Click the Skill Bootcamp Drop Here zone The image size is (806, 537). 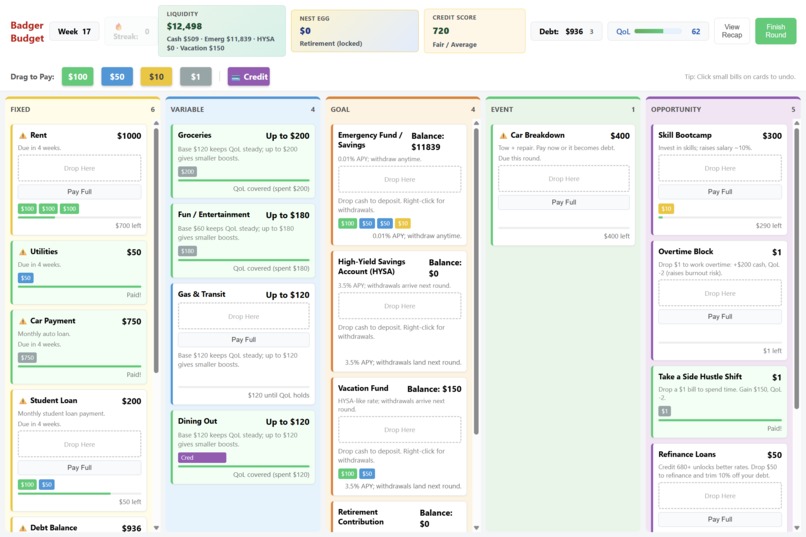tap(720, 168)
